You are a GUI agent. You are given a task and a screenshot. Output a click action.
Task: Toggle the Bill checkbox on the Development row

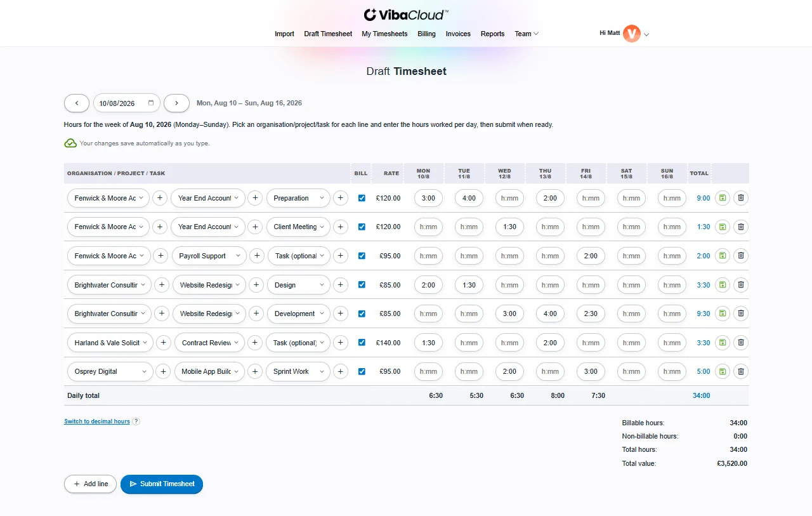362,314
